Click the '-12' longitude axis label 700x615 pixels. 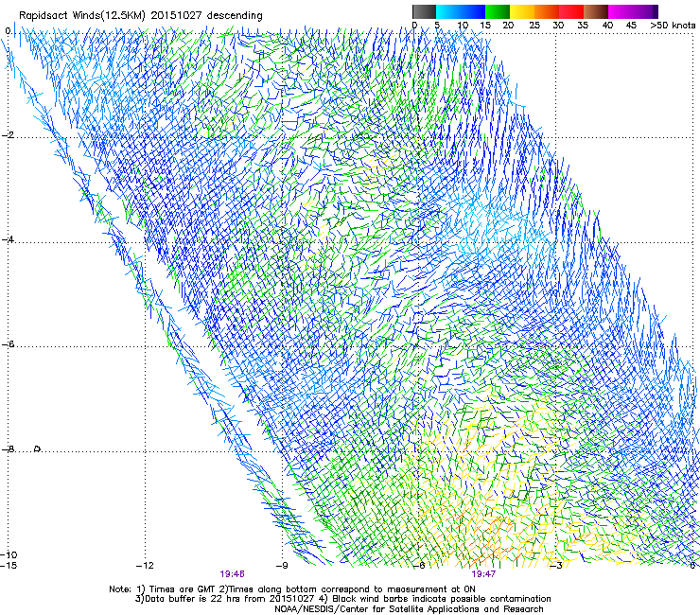point(145,566)
